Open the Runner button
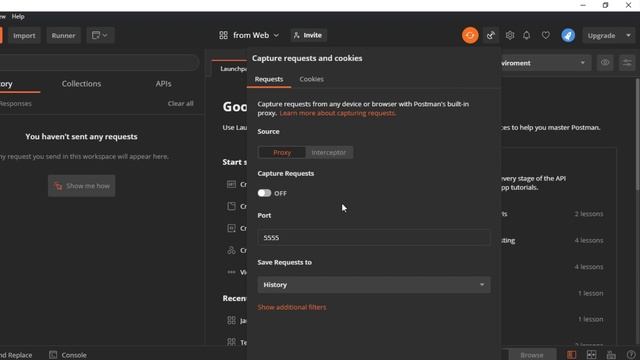Screen dimensions: 640x360 pos(63,36)
